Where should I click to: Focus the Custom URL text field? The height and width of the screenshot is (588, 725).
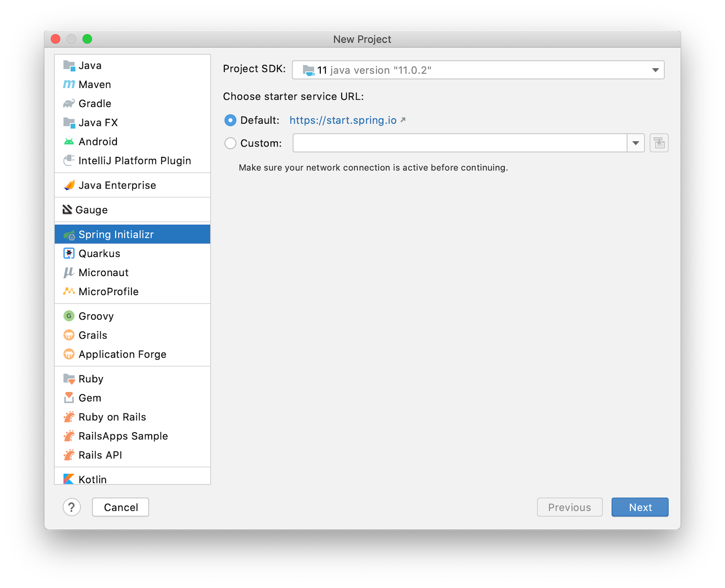[460, 143]
